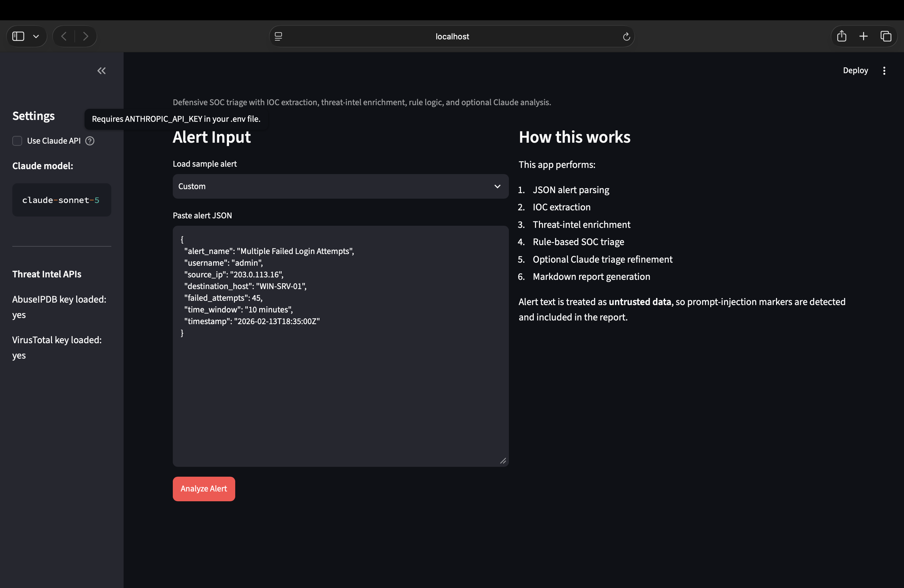
Task: Click the "failed_attempts": 45 line in JSON
Action: (223, 298)
